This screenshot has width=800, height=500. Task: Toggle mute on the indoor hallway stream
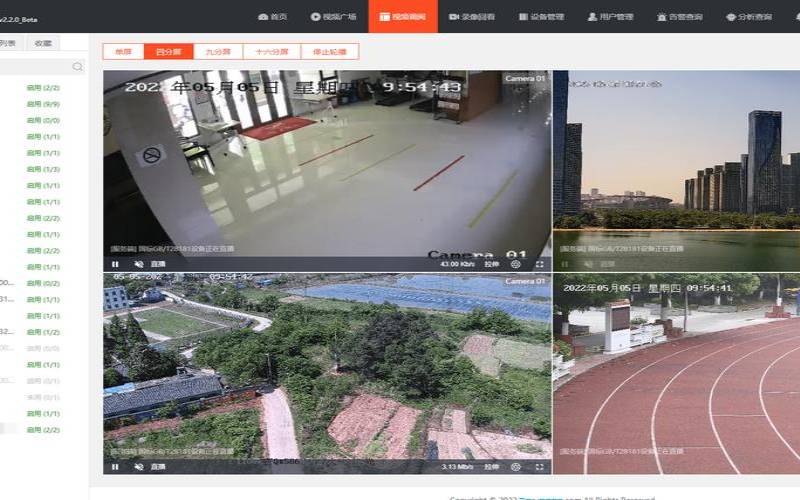[x=138, y=264]
